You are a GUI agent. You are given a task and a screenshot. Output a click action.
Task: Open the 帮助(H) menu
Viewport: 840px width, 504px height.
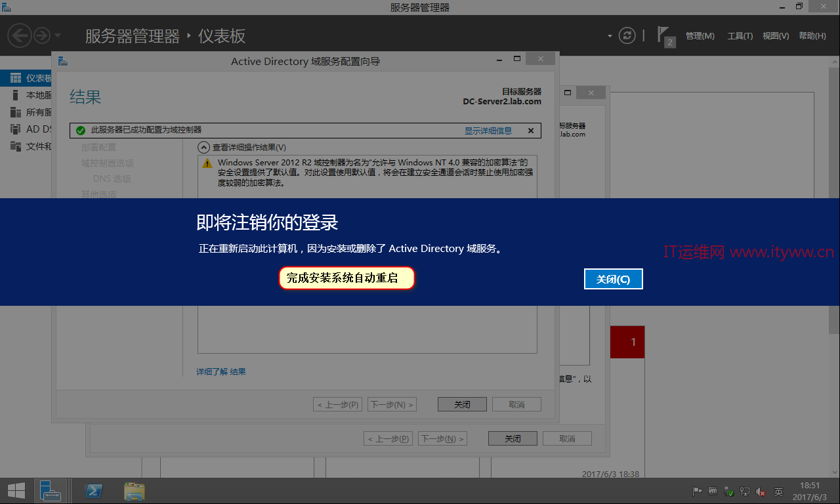pos(812,36)
